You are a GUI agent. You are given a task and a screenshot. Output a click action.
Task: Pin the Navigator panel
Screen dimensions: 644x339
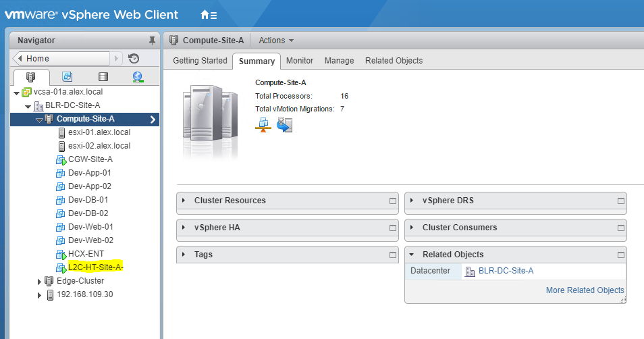point(152,41)
